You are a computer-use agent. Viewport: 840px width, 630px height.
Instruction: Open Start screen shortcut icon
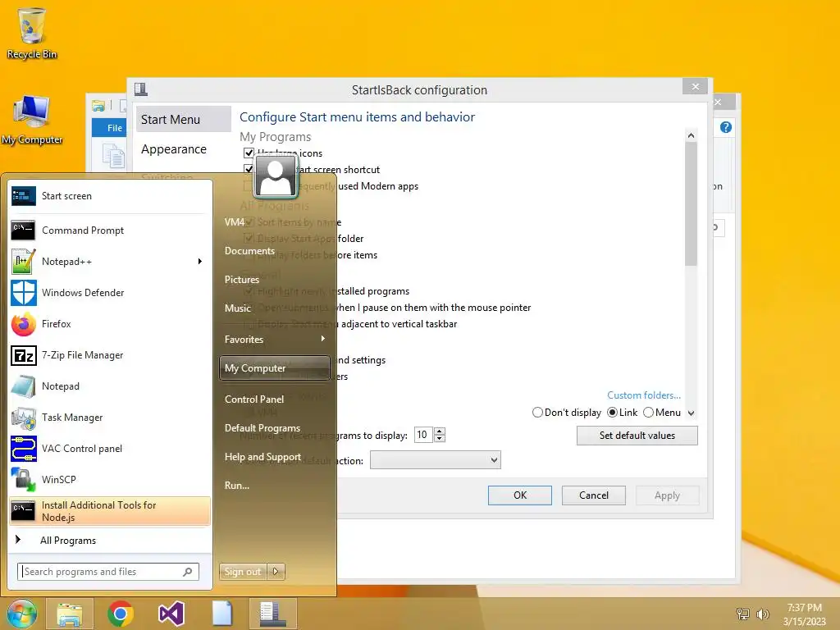point(24,196)
